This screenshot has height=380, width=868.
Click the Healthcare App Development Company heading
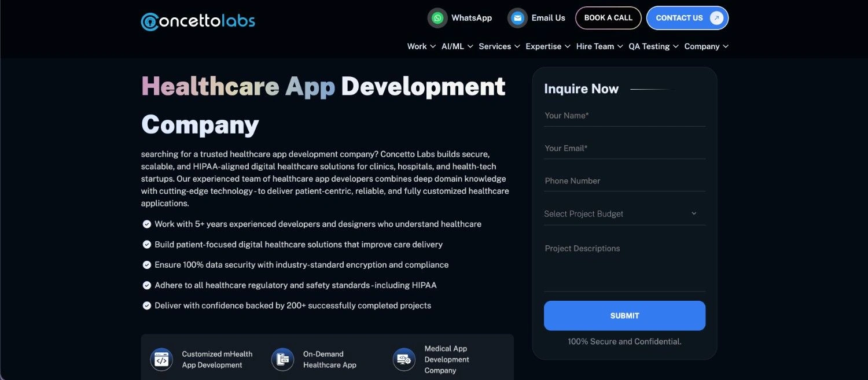(323, 105)
